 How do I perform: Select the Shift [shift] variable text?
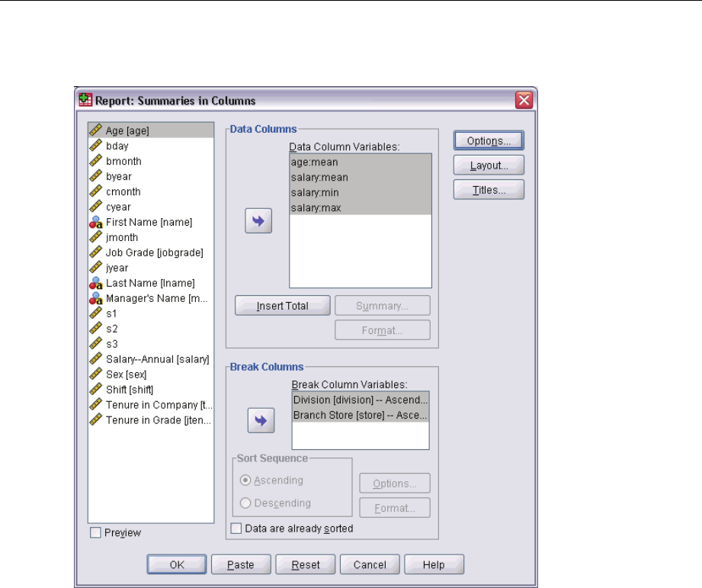click(x=130, y=389)
